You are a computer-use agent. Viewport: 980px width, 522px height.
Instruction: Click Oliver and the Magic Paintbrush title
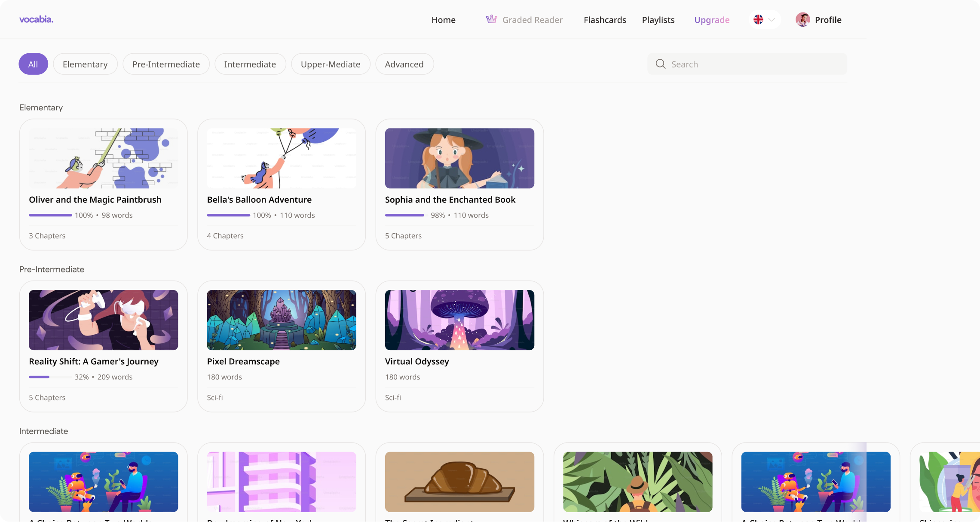(95, 200)
